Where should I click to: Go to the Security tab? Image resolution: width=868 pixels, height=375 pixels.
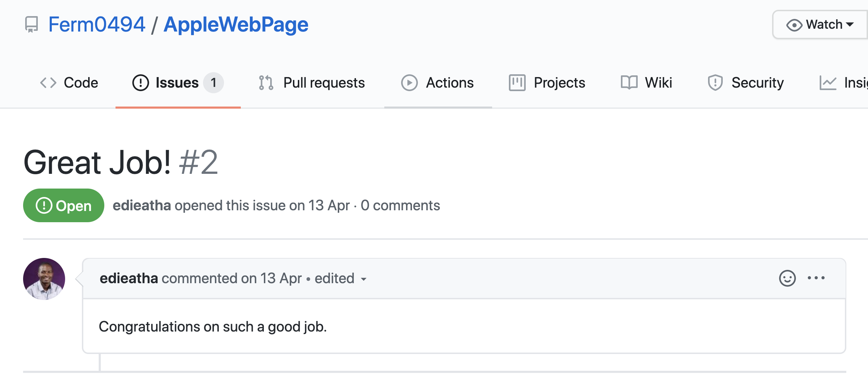757,83
